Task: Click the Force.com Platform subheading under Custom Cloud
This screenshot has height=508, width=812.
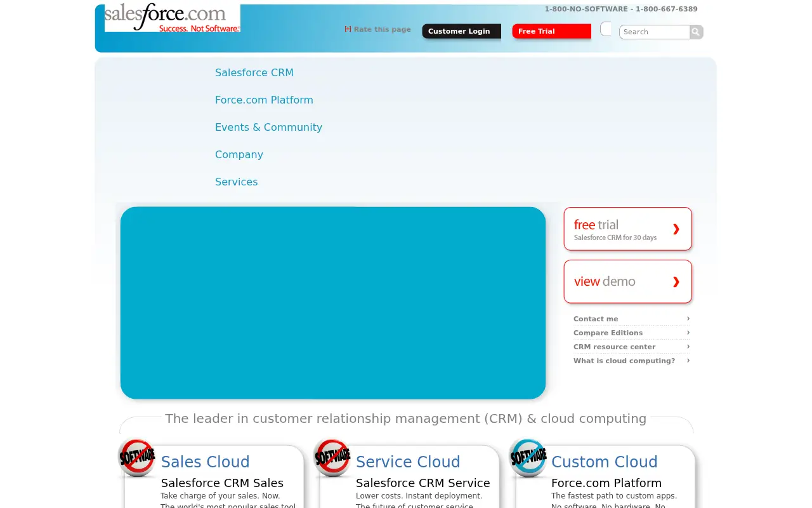Action: pos(606,483)
